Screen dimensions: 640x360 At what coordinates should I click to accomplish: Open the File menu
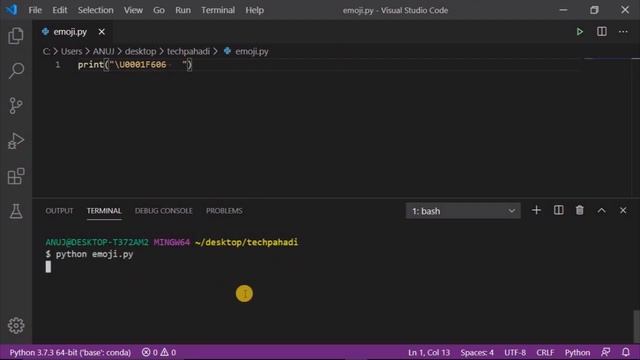coord(35,10)
